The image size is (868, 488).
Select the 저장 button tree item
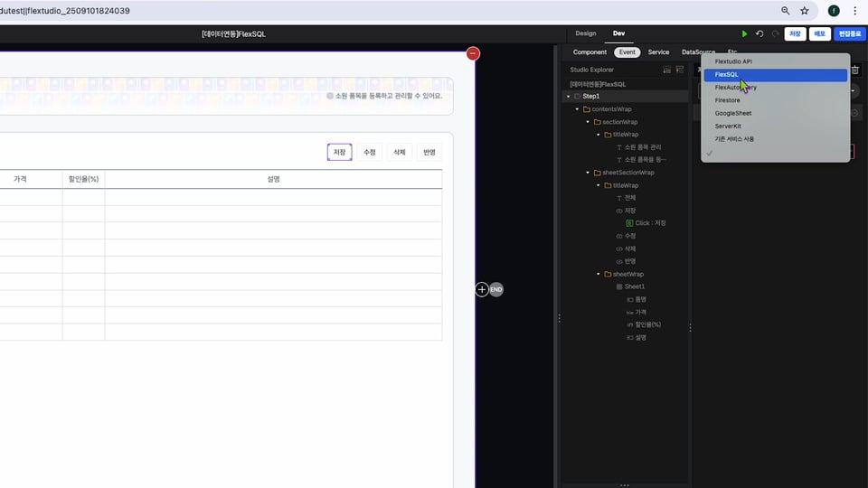[630, 211]
